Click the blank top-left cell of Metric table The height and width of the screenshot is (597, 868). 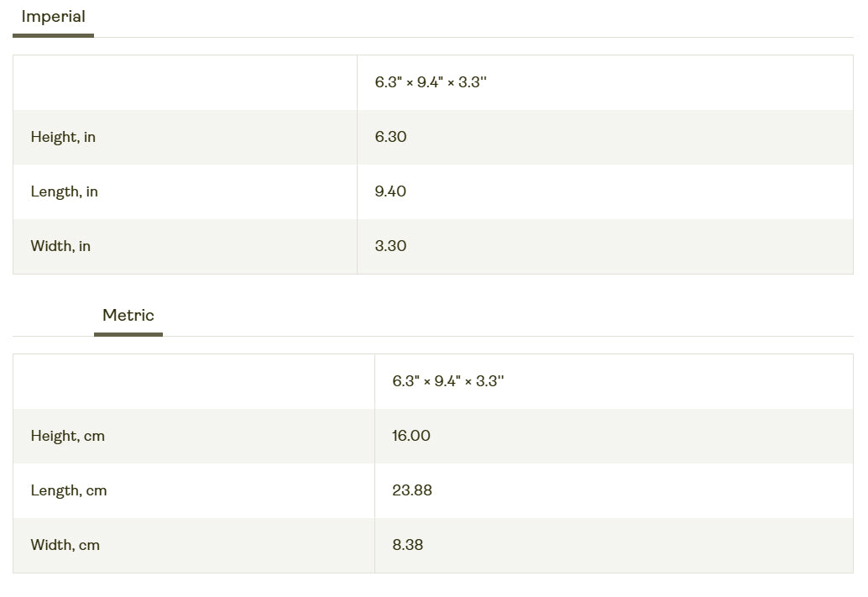(193, 381)
